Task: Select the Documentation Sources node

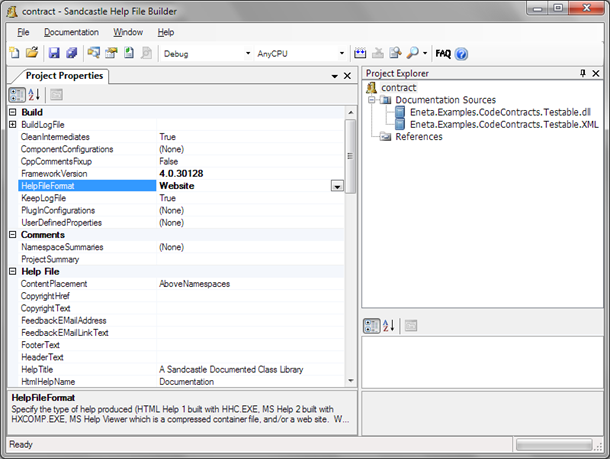Action: click(445, 100)
